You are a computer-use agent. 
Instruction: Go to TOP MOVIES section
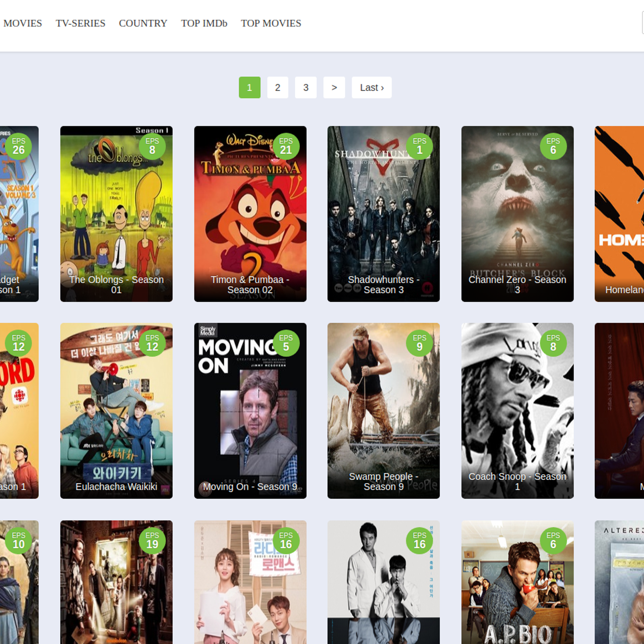[x=271, y=23]
